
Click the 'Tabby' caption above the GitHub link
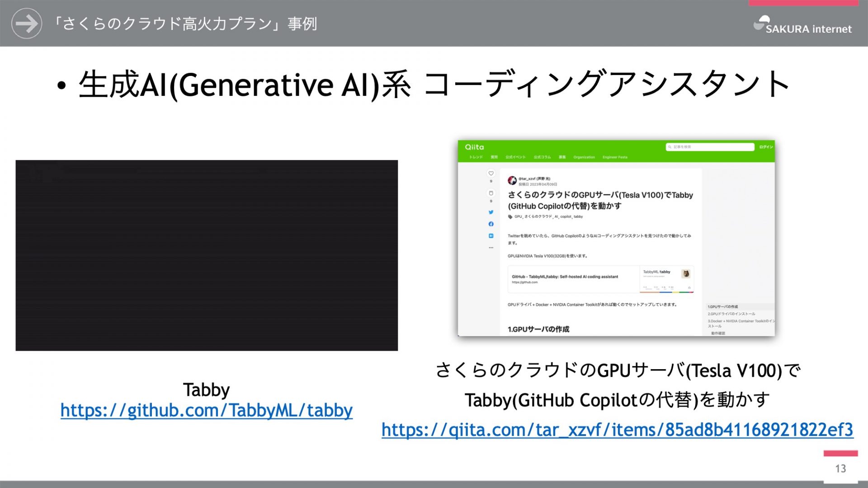click(206, 390)
